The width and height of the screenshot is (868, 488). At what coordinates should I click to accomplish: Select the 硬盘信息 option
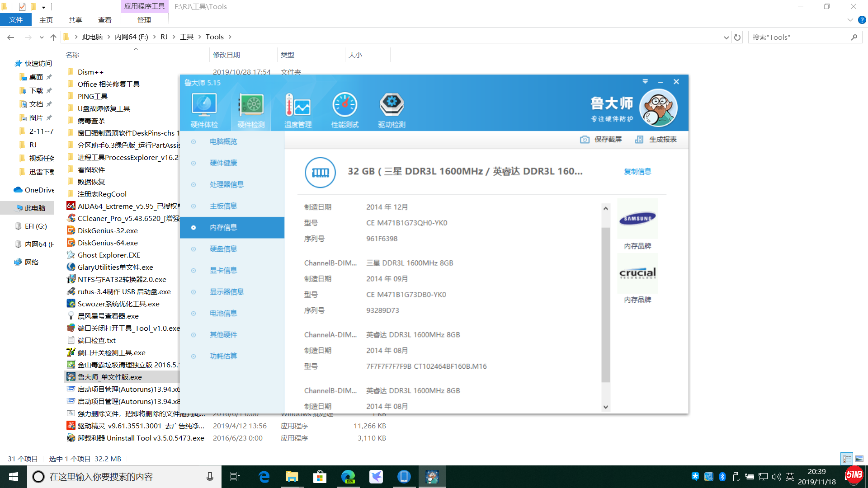click(x=223, y=249)
